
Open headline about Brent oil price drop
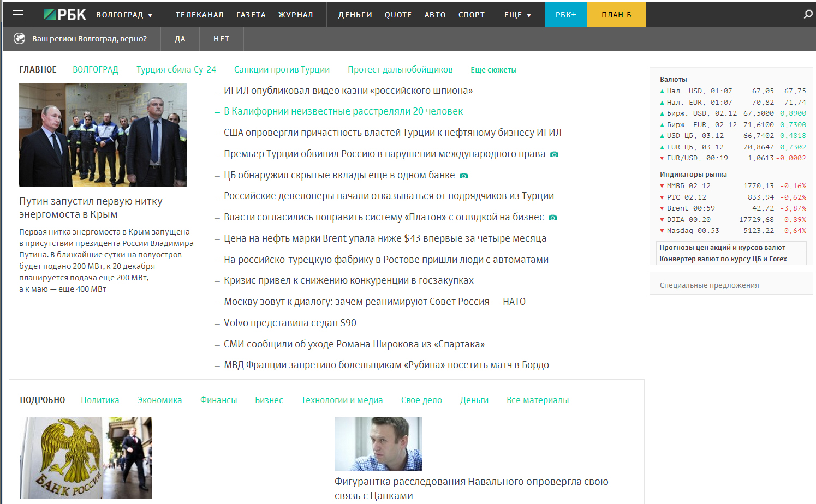(x=385, y=238)
